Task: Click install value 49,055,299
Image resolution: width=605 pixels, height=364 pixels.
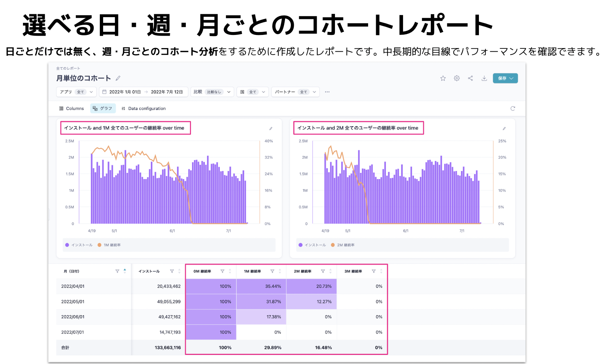Action: [x=169, y=302]
